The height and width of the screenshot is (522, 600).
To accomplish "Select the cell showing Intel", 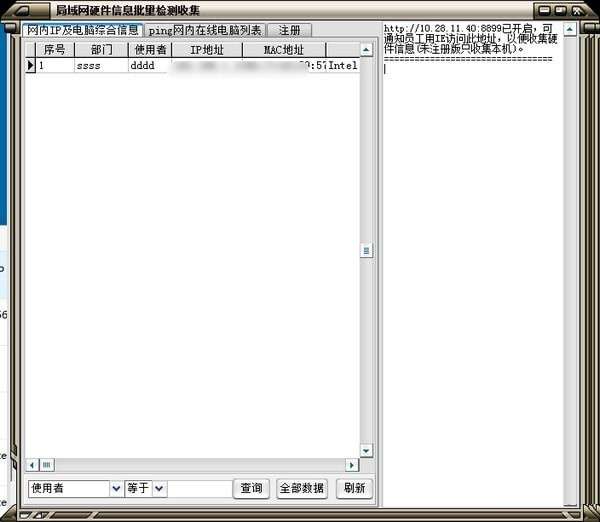I will [x=343, y=65].
